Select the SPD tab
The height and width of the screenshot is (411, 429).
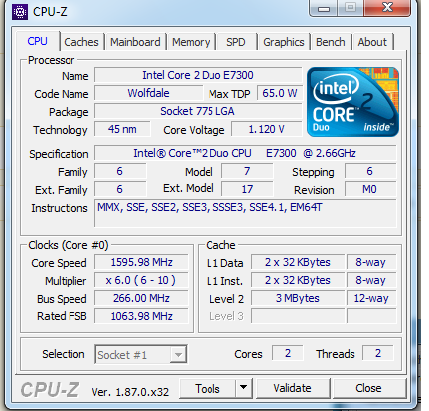236,42
